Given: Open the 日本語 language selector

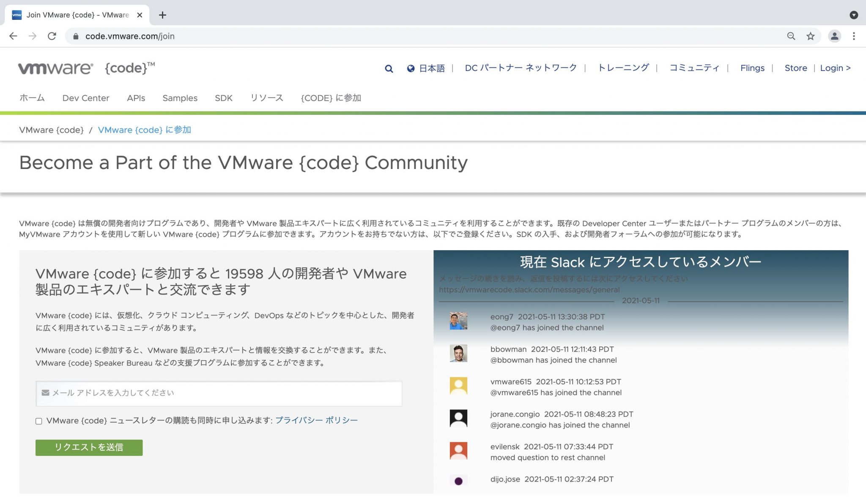Looking at the screenshot, I should tap(432, 68).
